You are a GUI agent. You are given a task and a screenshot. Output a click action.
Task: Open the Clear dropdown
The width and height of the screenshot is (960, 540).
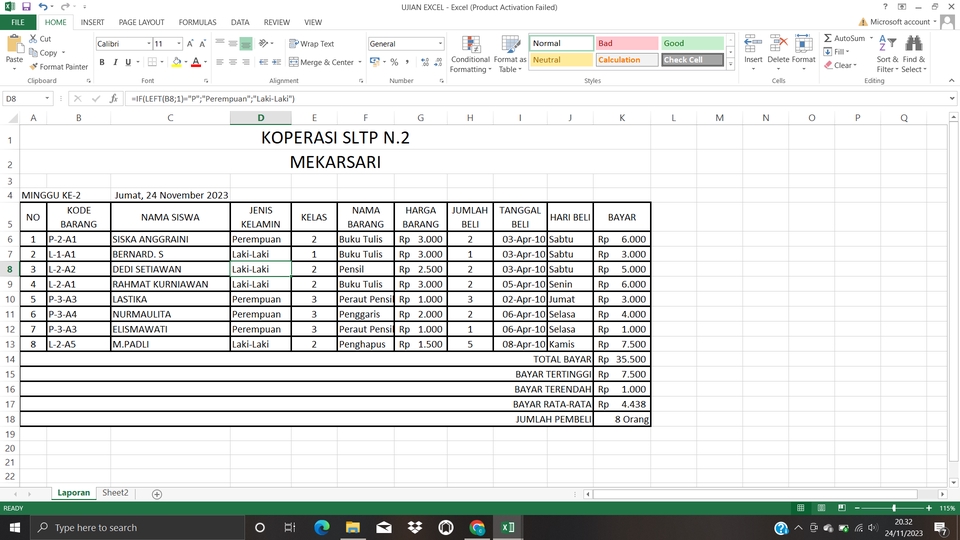tap(840, 65)
